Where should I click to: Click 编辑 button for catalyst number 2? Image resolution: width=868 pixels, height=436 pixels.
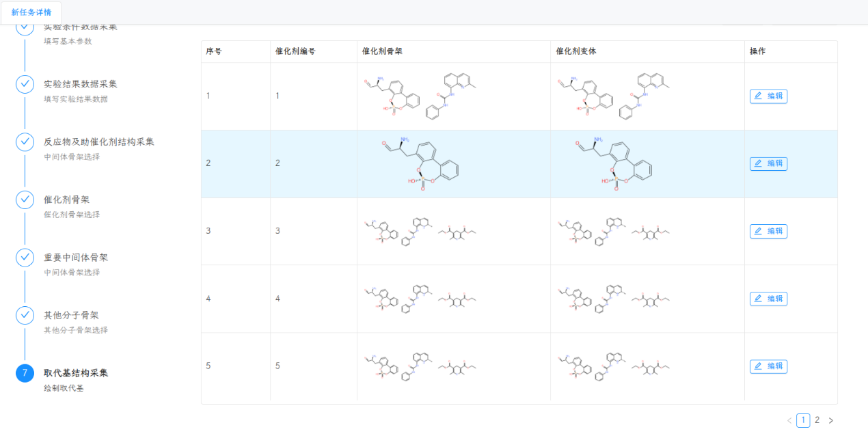coord(768,164)
